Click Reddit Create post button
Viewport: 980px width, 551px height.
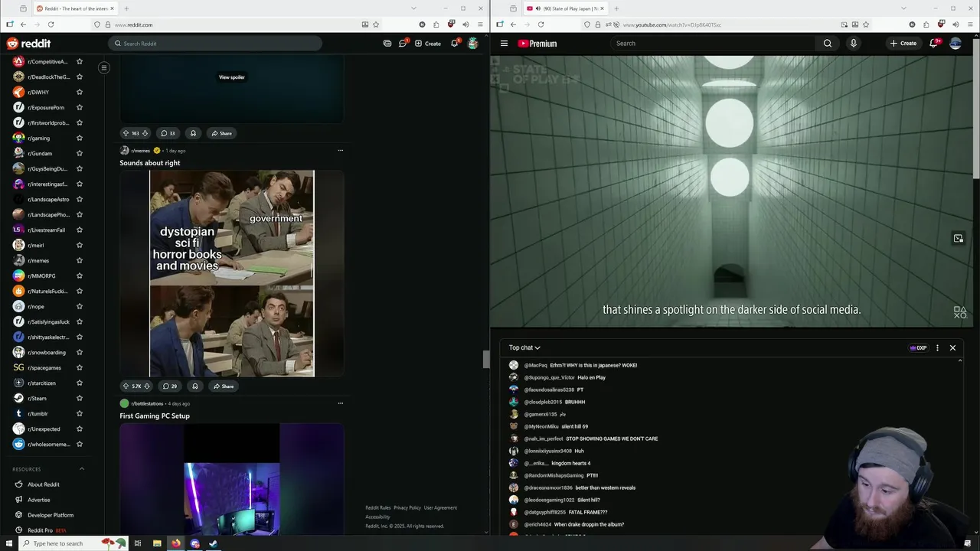428,44
